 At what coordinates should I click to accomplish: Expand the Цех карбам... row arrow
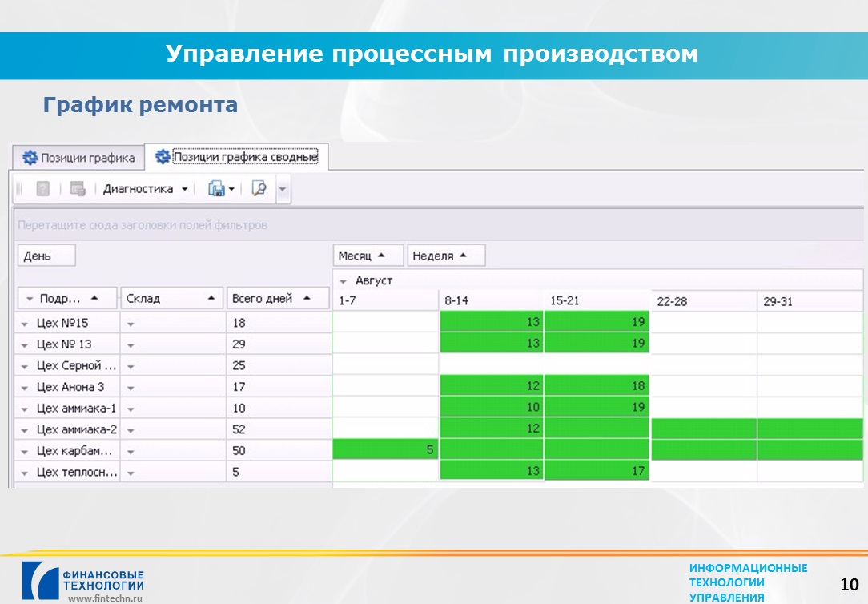24,452
